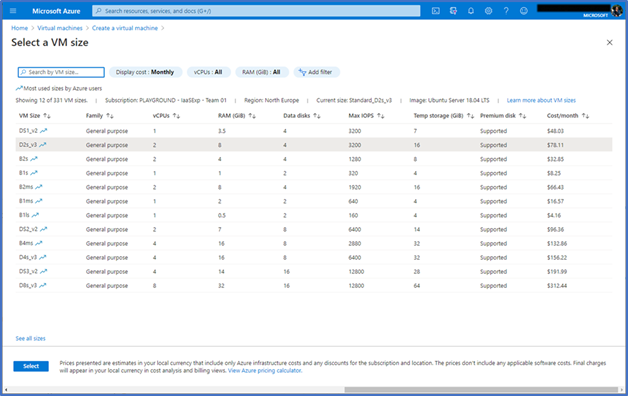Click trending icon next to B1s
Viewport: 628px width, 396px height.
pos(34,173)
